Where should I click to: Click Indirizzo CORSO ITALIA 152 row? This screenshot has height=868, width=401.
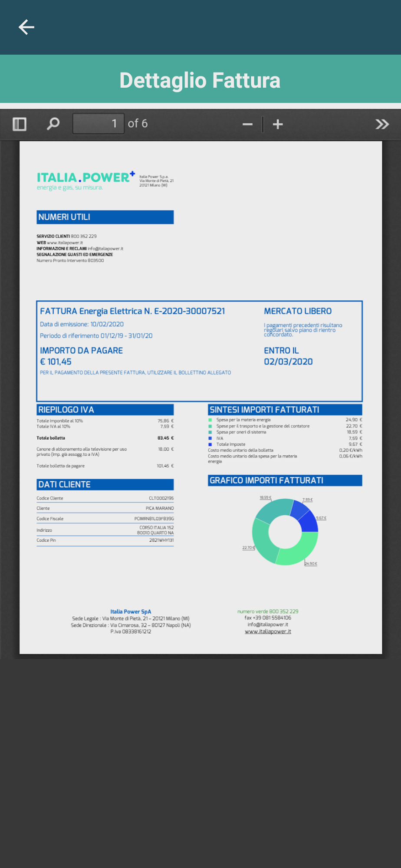pyautogui.click(x=105, y=530)
